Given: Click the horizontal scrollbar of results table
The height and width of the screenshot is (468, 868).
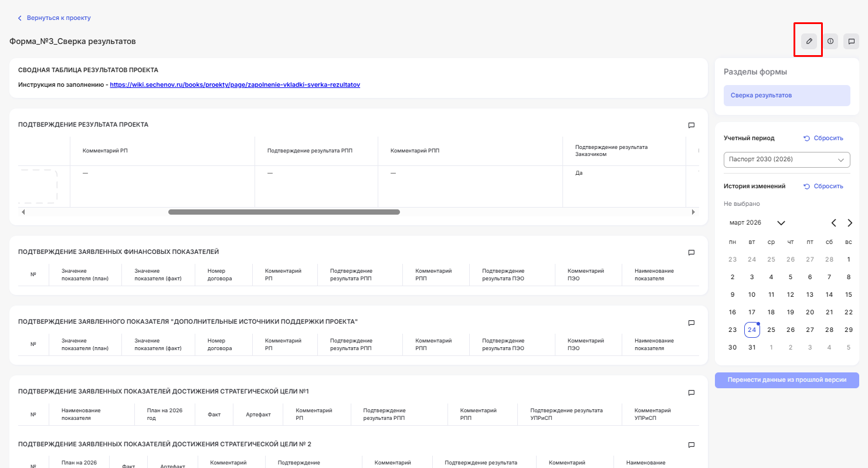Looking at the screenshot, I should pos(284,212).
